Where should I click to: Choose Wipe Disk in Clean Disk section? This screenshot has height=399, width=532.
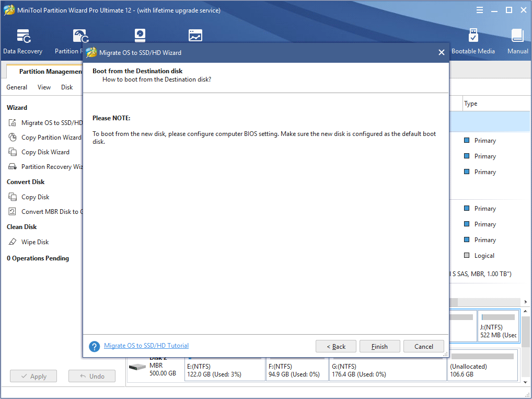35,242
